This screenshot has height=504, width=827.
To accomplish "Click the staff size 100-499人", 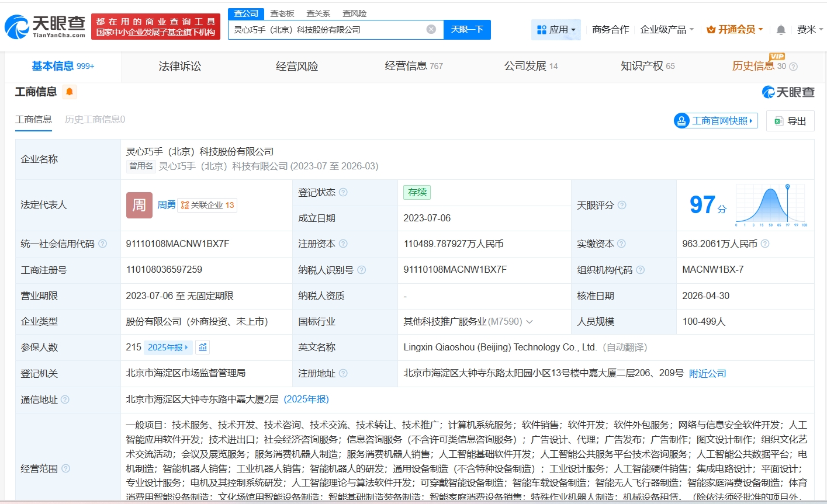I will [704, 322].
